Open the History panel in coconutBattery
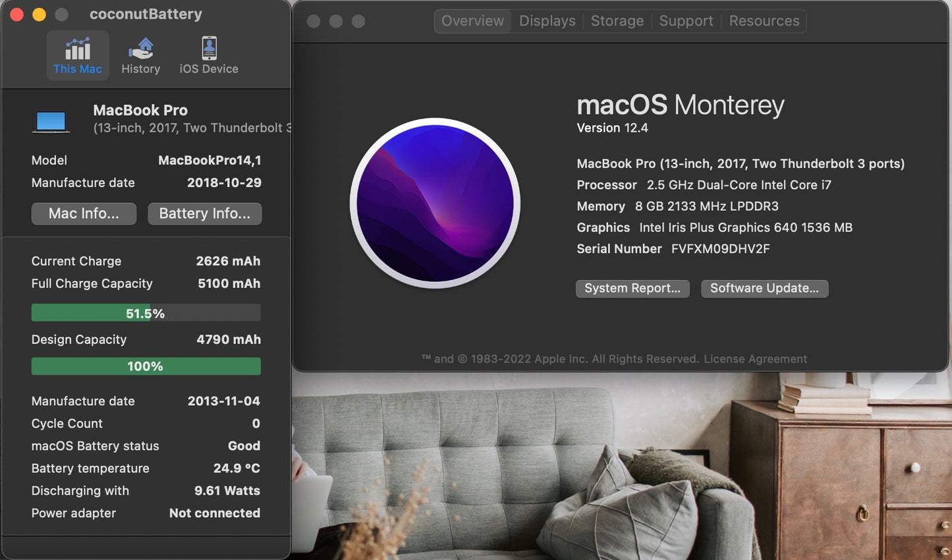The height and width of the screenshot is (560, 952). click(x=140, y=55)
